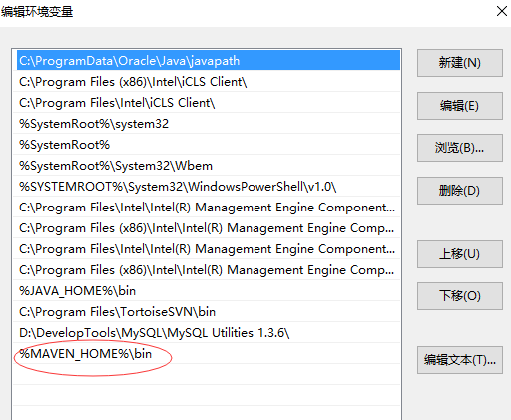Select first Program Files (x86) Management Engine row
This screenshot has height=420, width=511.
point(207,228)
